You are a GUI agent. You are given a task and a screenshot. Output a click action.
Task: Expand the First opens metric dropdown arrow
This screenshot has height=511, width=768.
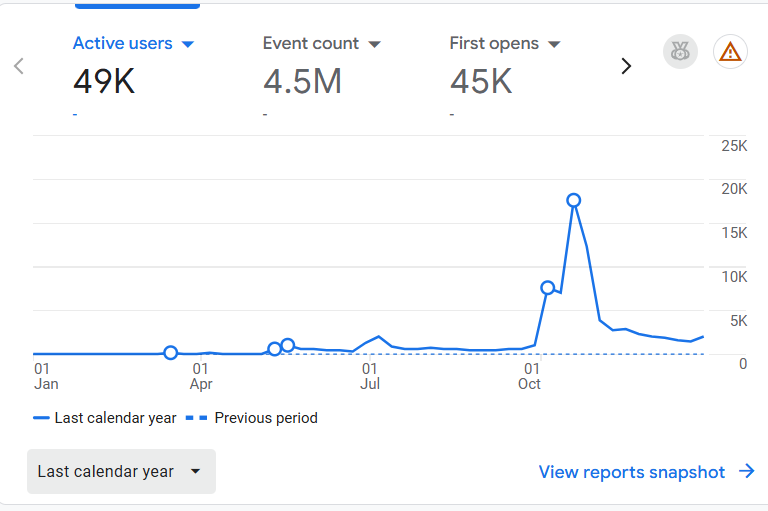click(554, 44)
